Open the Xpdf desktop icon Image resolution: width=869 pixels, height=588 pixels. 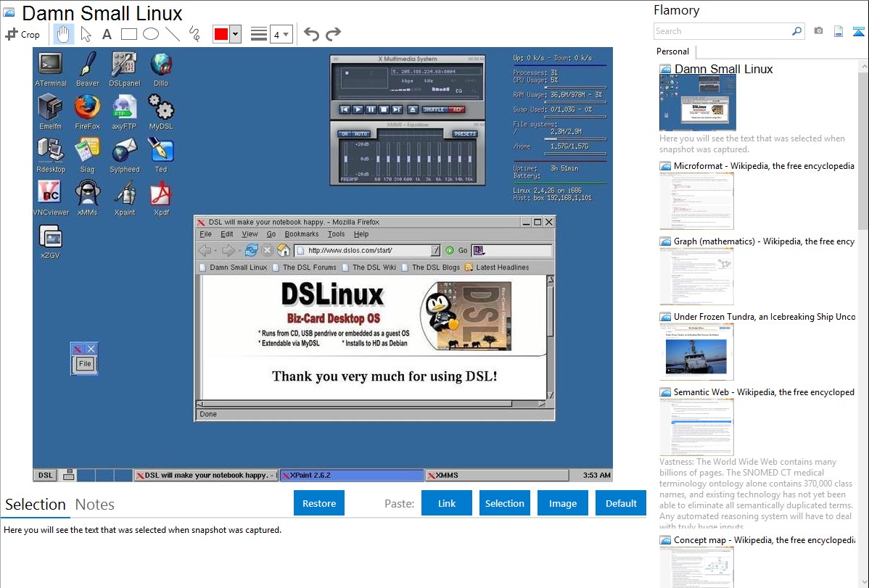(161, 199)
